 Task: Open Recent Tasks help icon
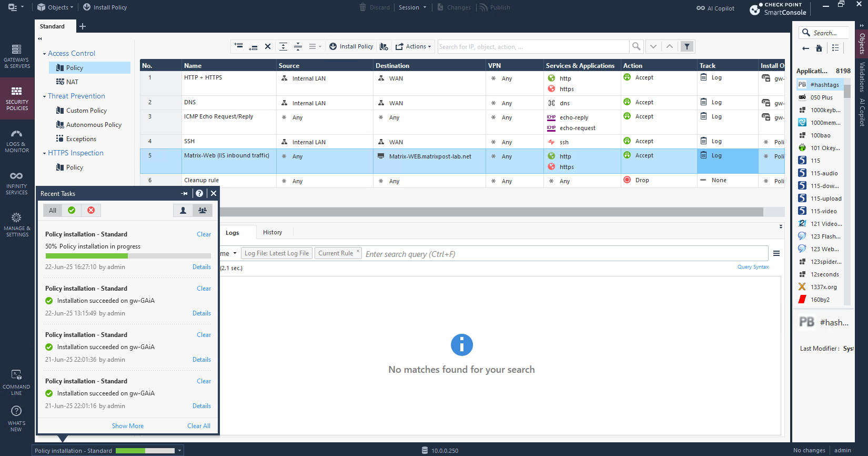point(199,193)
